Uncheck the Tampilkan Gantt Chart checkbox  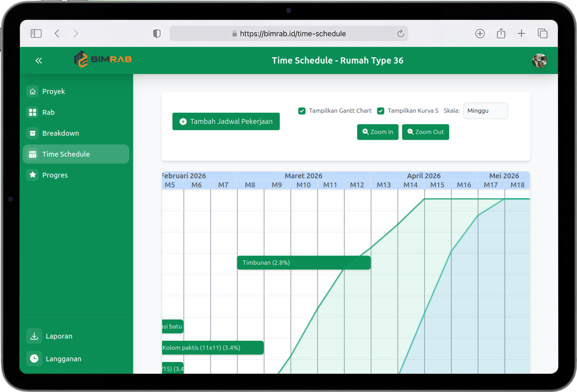pyautogui.click(x=302, y=111)
